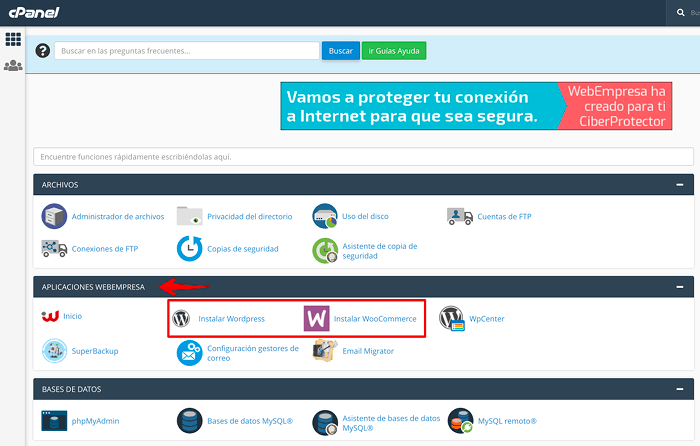700x446 pixels.
Task: Open the apps grid sidebar icon
Action: pyautogui.click(x=13, y=39)
